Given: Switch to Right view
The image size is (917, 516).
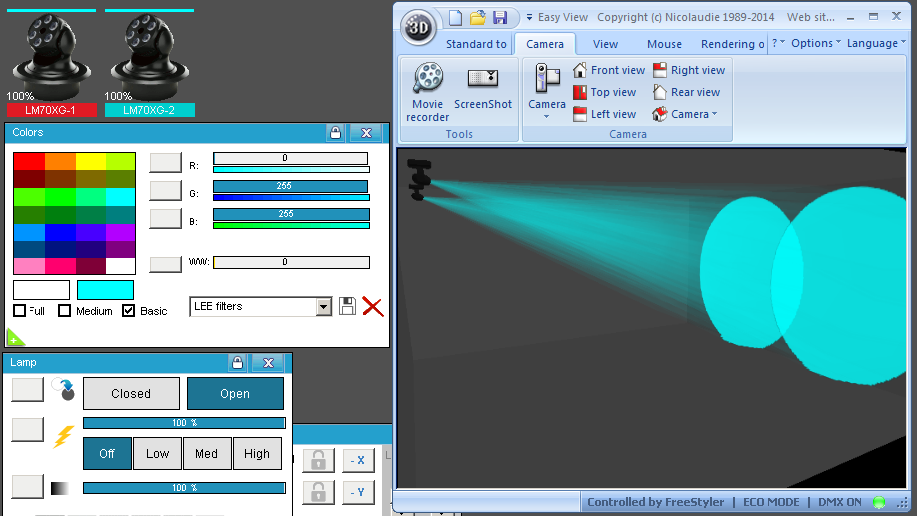Looking at the screenshot, I should tap(689, 70).
